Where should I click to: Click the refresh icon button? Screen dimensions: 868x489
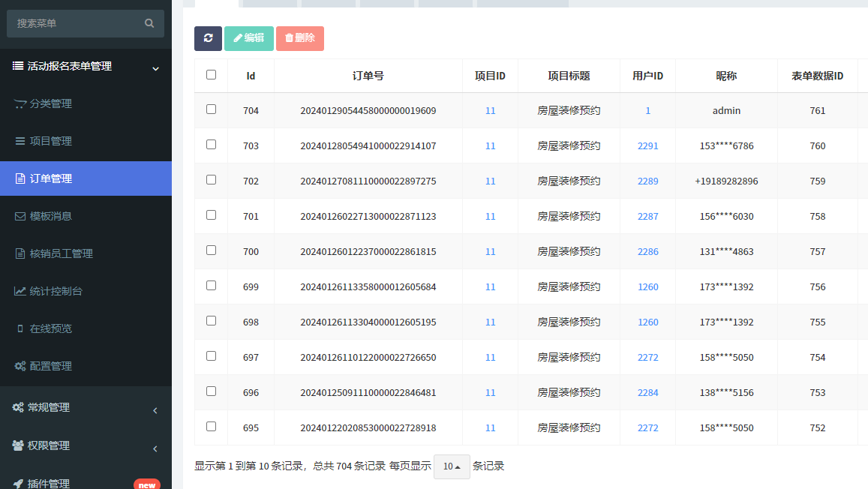208,38
